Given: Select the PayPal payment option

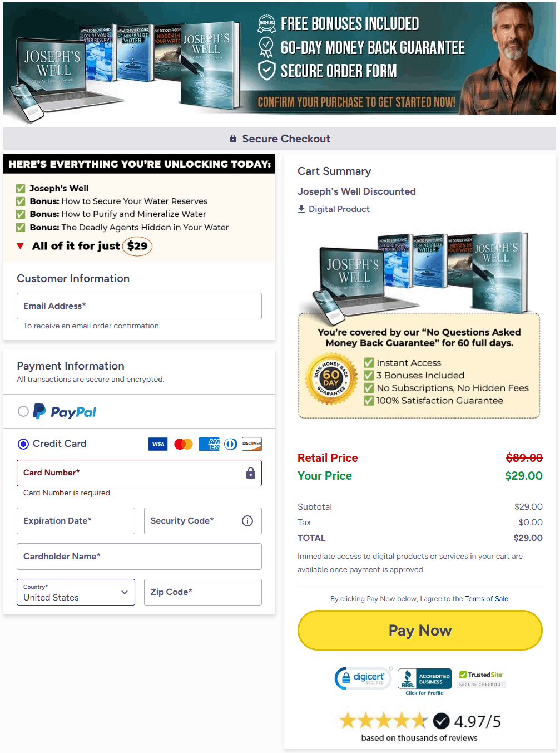Looking at the screenshot, I should [x=23, y=412].
